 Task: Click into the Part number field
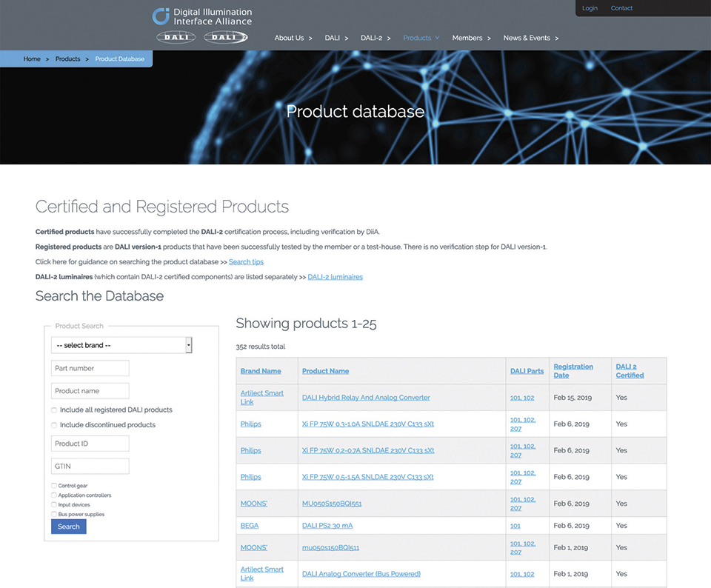[90, 368]
